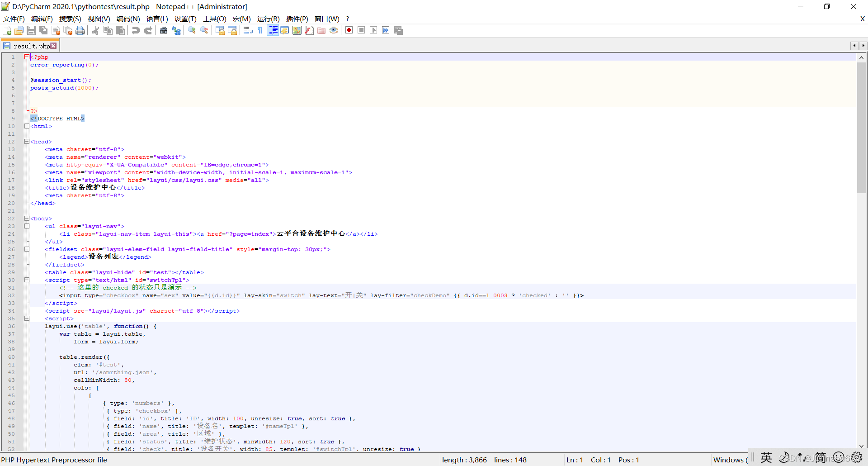Open the 宏(M) Macro menu
Viewport: 868px width, 466px height.
point(242,19)
